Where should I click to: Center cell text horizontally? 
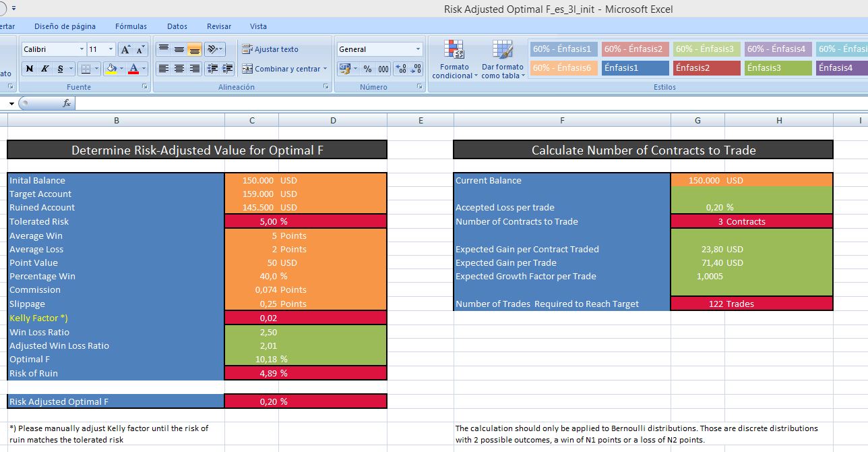(x=179, y=69)
